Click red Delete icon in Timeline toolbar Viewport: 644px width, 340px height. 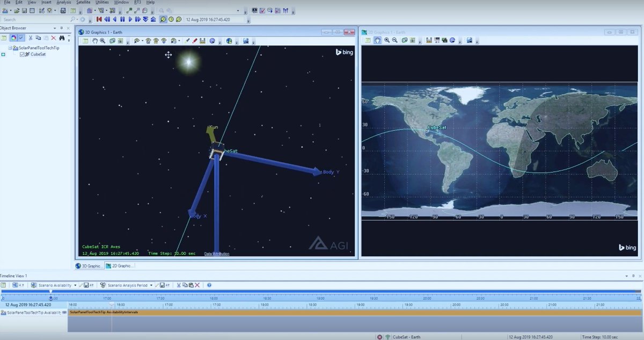[197, 285]
